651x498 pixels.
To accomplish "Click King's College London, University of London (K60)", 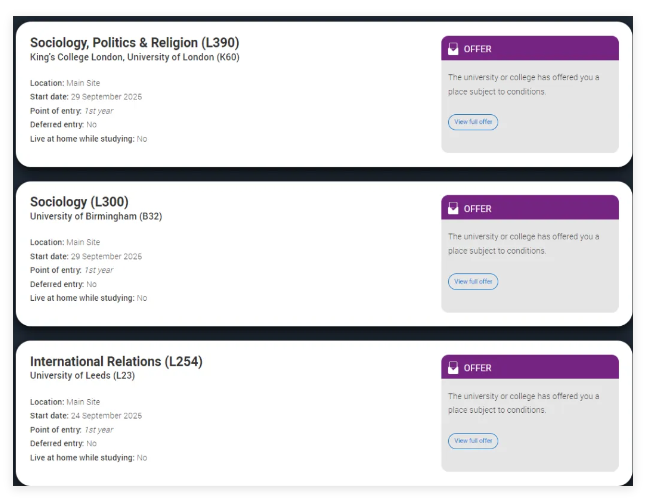I will [x=134, y=57].
